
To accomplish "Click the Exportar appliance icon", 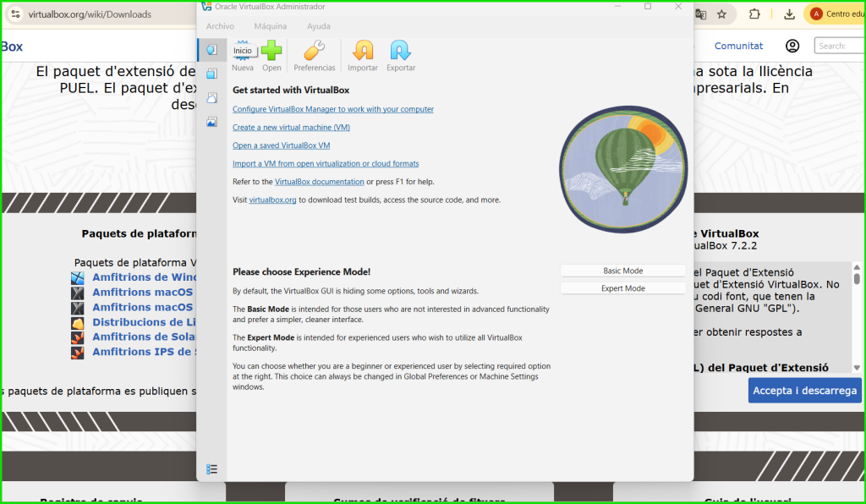I will pyautogui.click(x=401, y=52).
